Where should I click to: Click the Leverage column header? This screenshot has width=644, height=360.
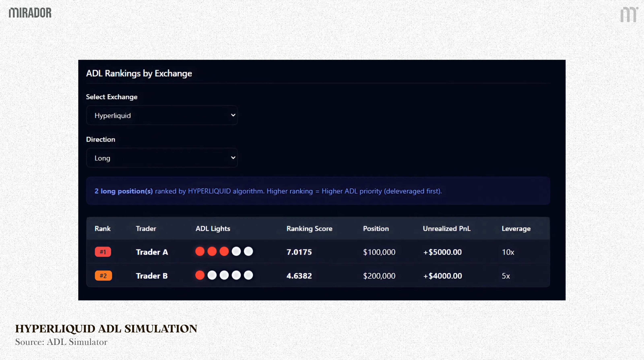click(516, 229)
